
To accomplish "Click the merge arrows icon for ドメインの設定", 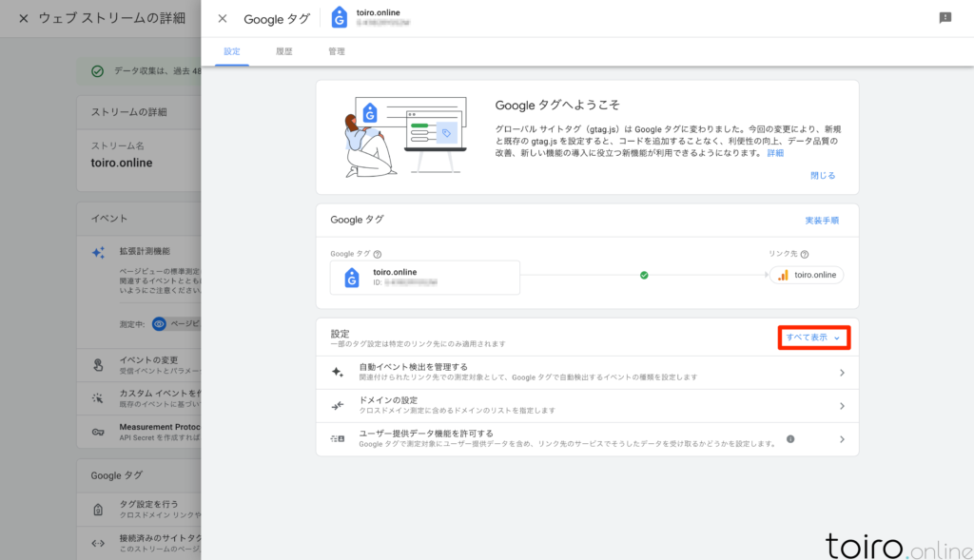I will point(337,405).
